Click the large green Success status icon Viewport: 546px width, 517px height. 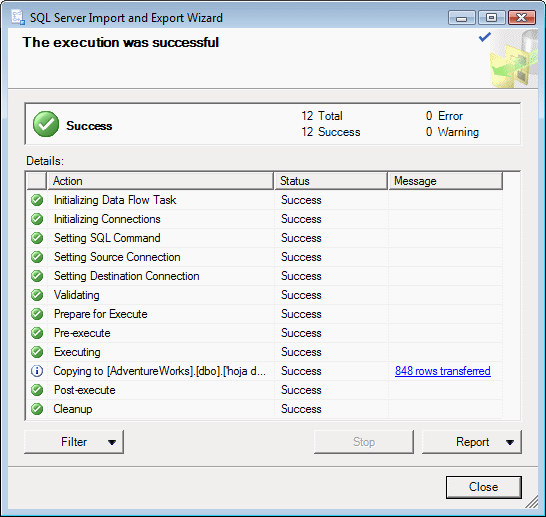[x=46, y=124]
